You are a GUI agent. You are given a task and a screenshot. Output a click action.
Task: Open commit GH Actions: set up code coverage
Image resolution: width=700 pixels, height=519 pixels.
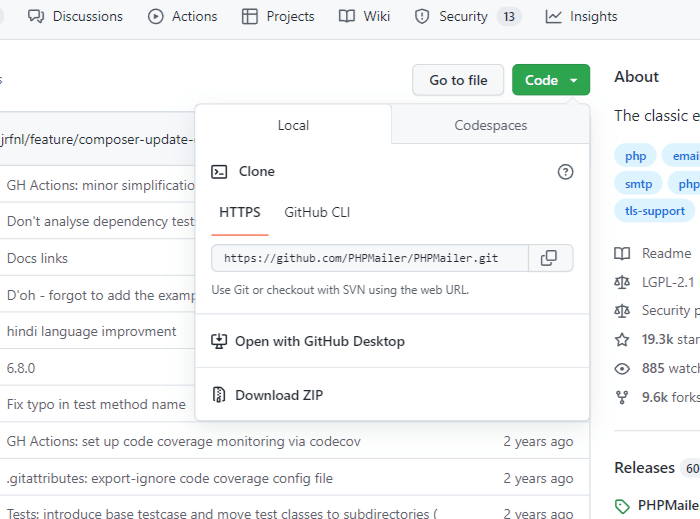pyautogui.click(x=183, y=441)
